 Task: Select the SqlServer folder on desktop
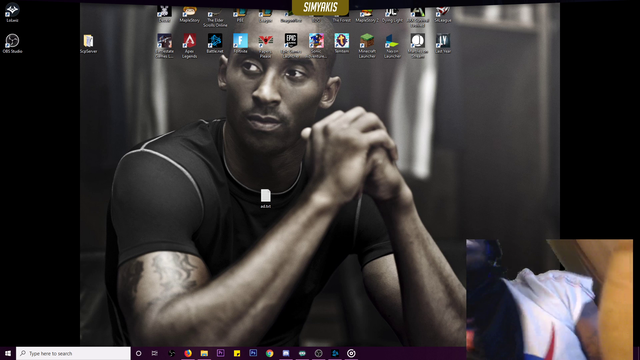pyautogui.click(x=89, y=44)
